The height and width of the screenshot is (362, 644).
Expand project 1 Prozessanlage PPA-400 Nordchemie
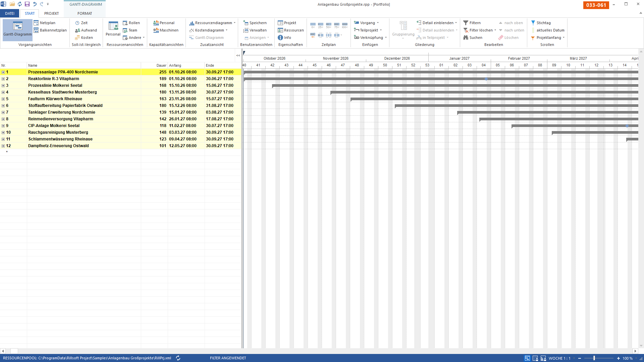[x=3, y=72]
